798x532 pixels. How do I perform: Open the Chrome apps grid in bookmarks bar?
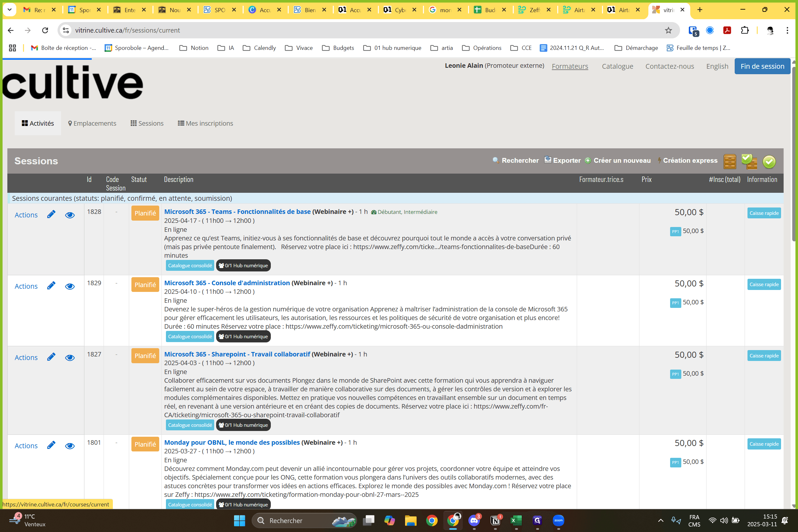[x=12, y=48]
